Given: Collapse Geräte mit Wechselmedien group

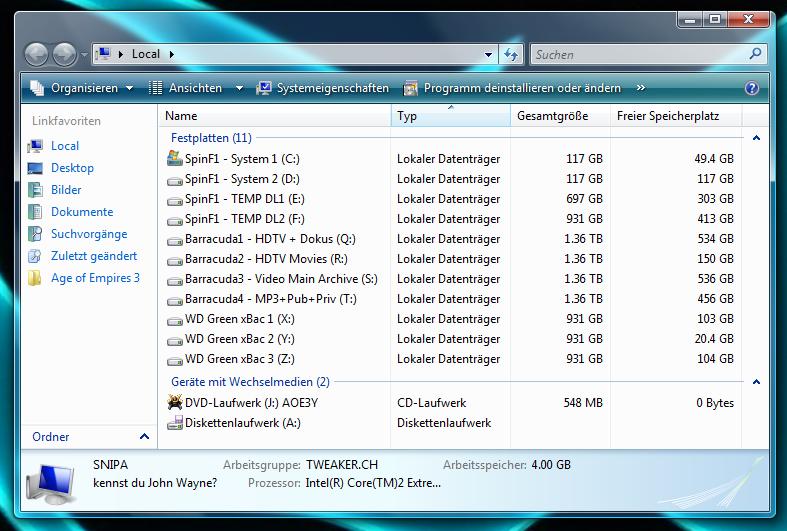Looking at the screenshot, I should (x=756, y=382).
